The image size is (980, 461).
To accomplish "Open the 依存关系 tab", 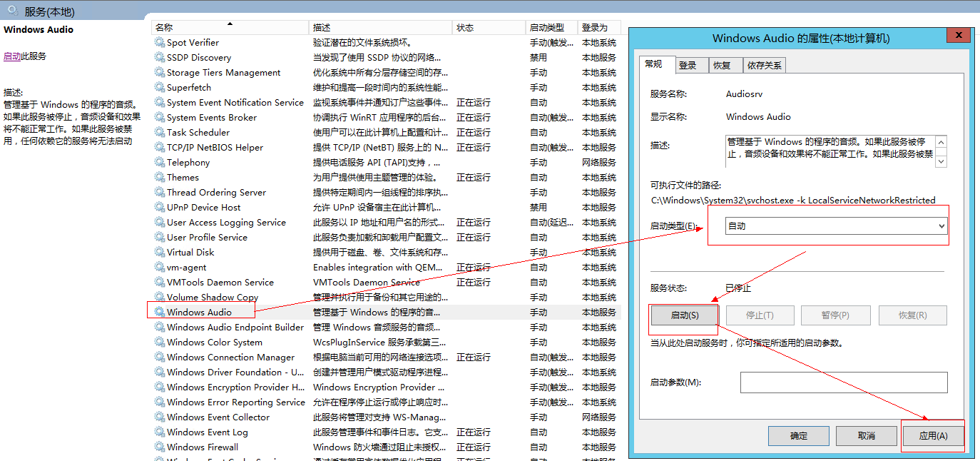I will point(765,66).
